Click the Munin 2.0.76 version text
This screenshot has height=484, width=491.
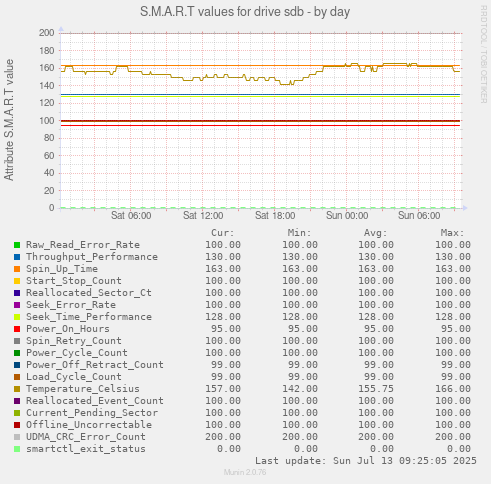coord(245,472)
